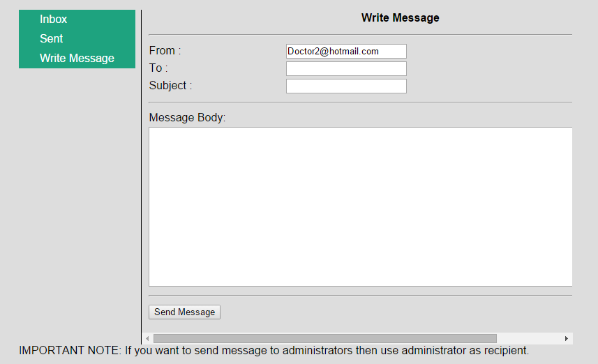
Task: Click the horizontal scrollbar thumb
Action: (325, 338)
